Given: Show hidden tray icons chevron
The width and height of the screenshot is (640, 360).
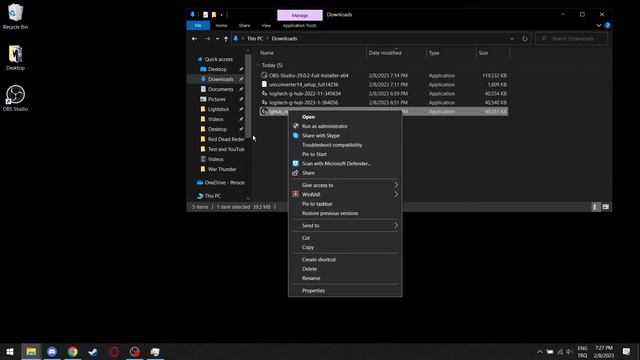Looking at the screenshot, I should point(540,351).
